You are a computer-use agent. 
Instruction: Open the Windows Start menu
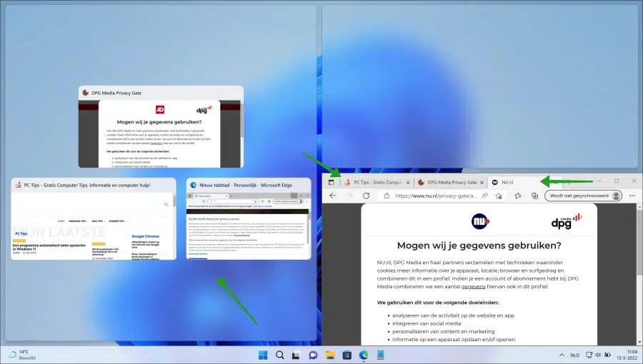click(263, 355)
